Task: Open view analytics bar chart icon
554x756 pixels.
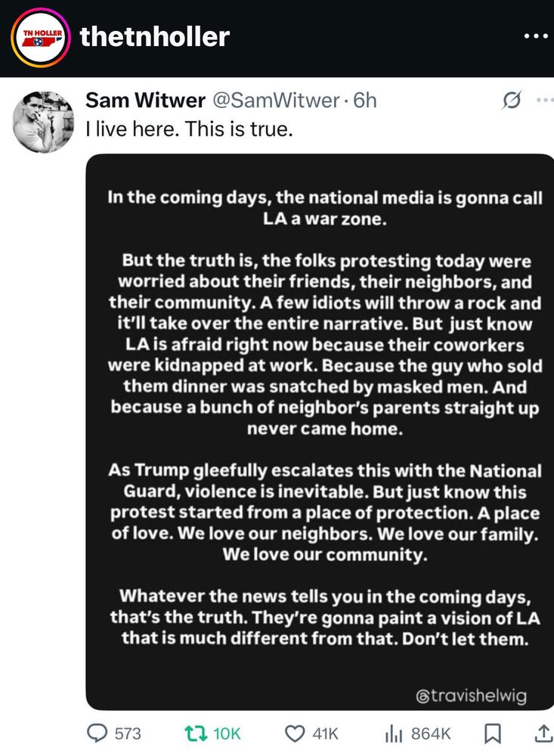Action: point(394,733)
